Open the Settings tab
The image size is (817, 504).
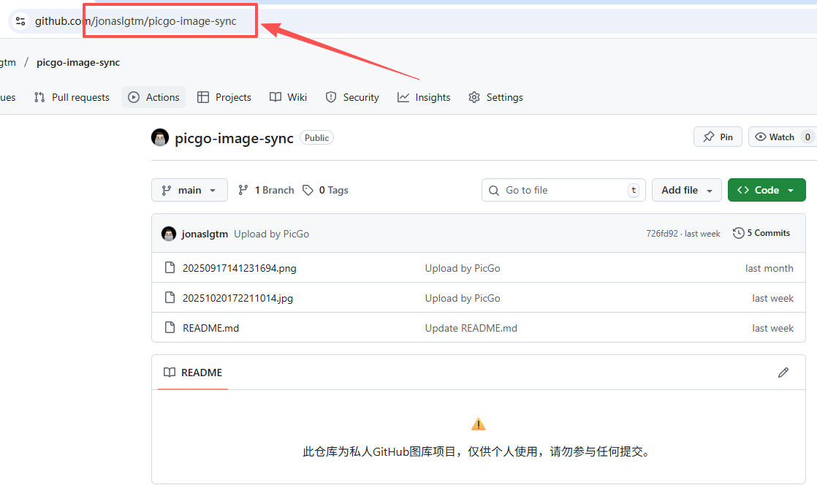click(x=495, y=96)
